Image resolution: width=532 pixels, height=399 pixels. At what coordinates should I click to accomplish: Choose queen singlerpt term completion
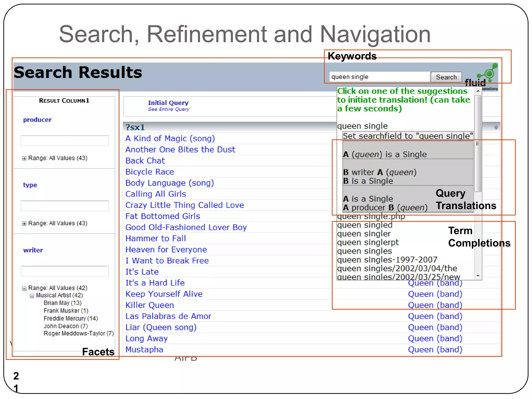tap(368, 243)
